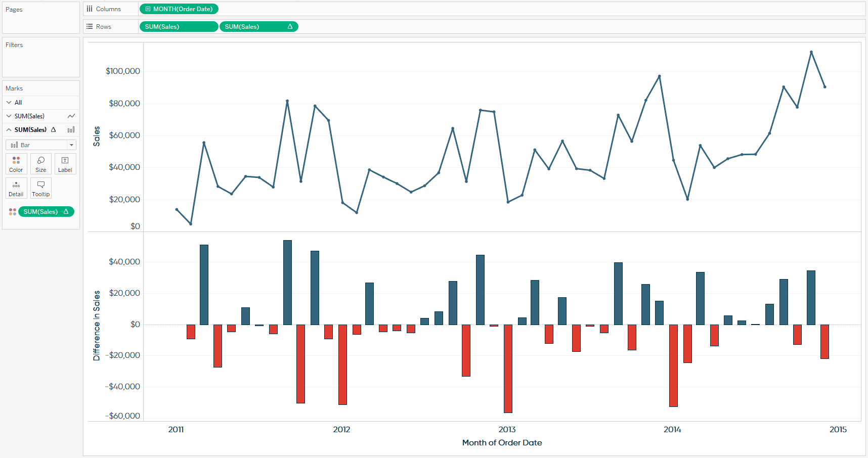Click the 2011 axis label
868x458 pixels.
click(176, 430)
